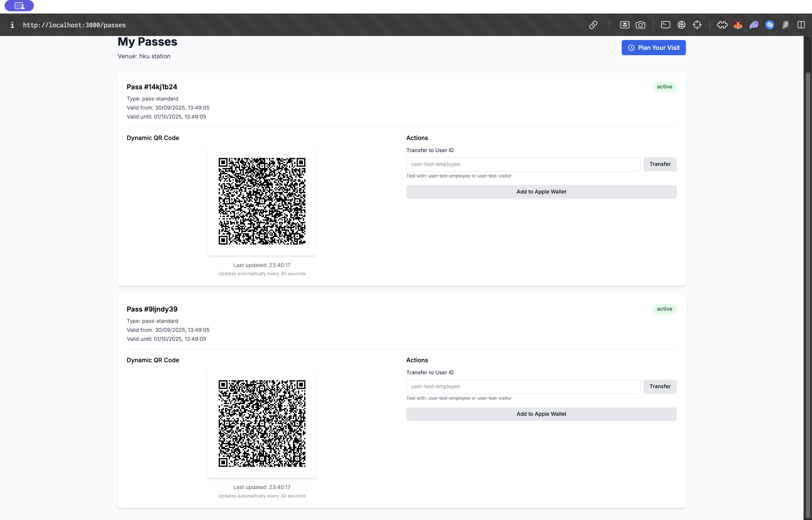Viewport: 812px width, 520px height.
Task: Click the camera screenshot icon
Action: 640,25
